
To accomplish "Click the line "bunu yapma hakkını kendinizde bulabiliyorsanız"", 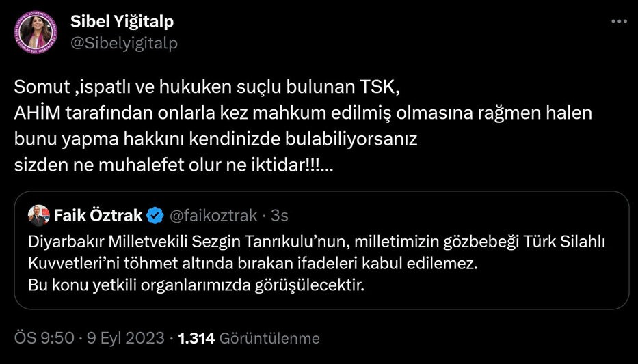I will coord(215,139).
